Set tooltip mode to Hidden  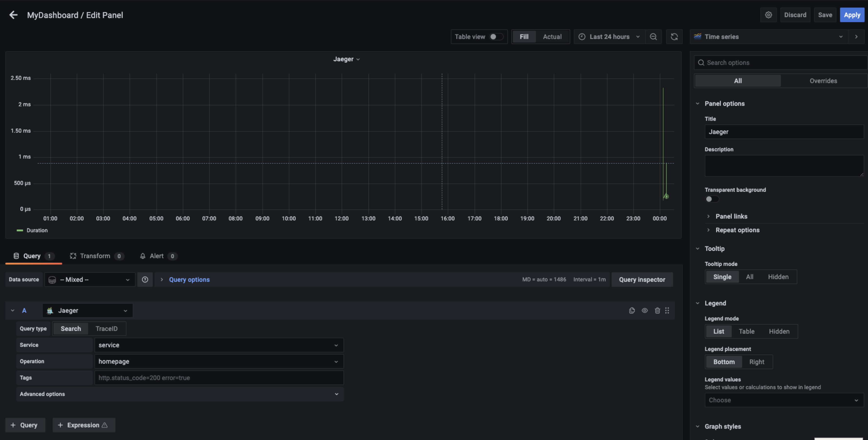(778, 277)
